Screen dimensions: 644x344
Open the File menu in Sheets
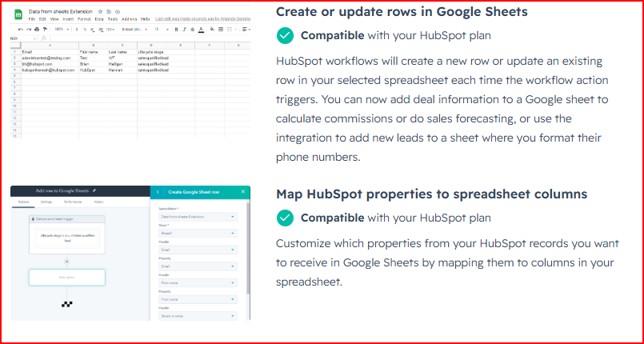point(32,19)
